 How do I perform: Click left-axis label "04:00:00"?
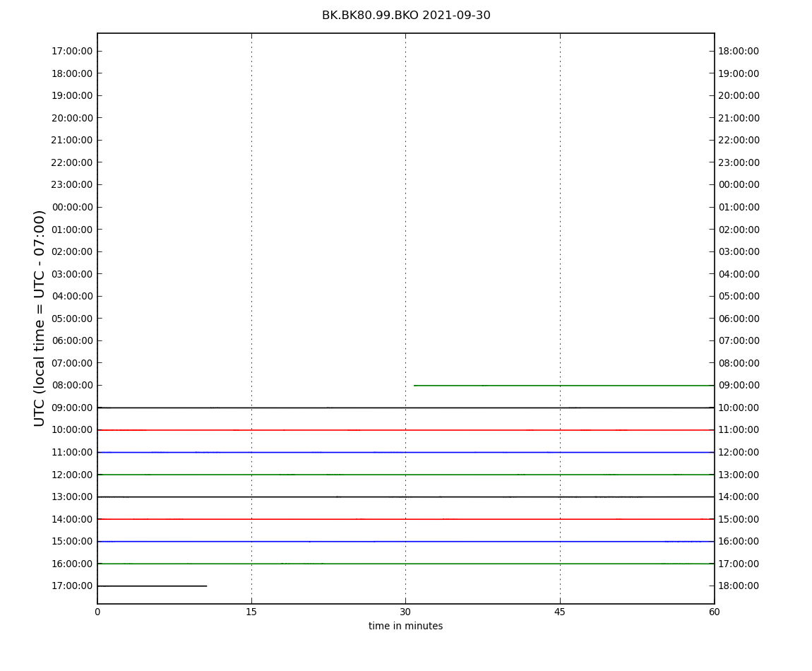[72, 297]
